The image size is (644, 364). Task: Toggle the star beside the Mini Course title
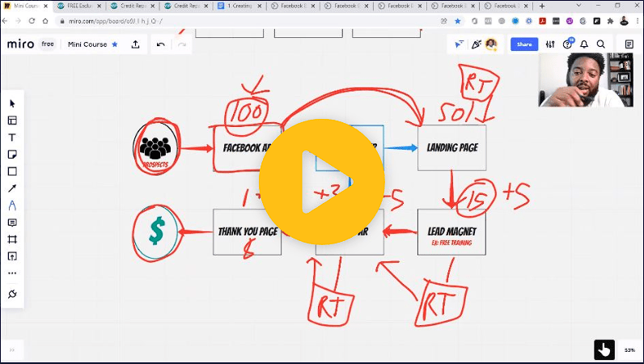[x=115, y=44]
